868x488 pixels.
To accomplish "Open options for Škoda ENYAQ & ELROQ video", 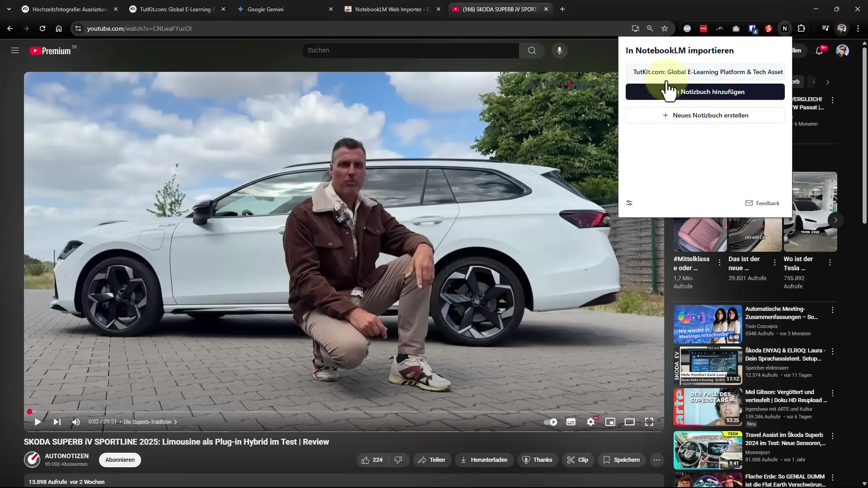I will [x=832, y=351].
